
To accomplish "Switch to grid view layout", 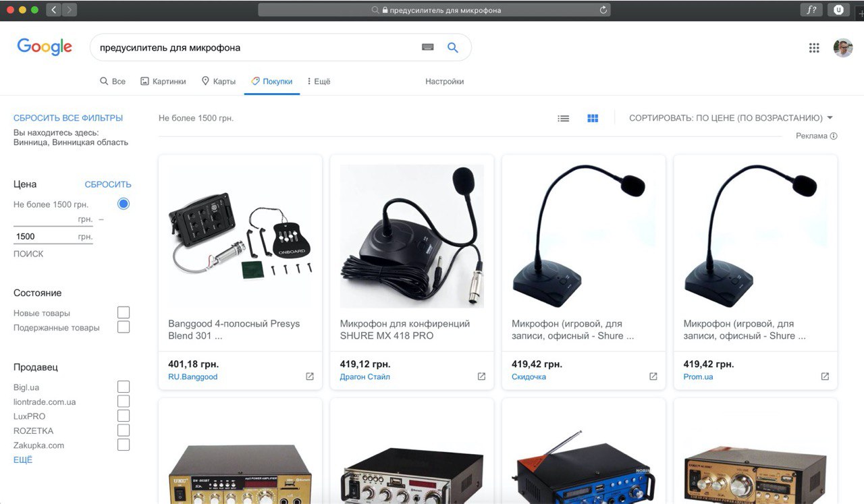I will click(x=593, y=118).
